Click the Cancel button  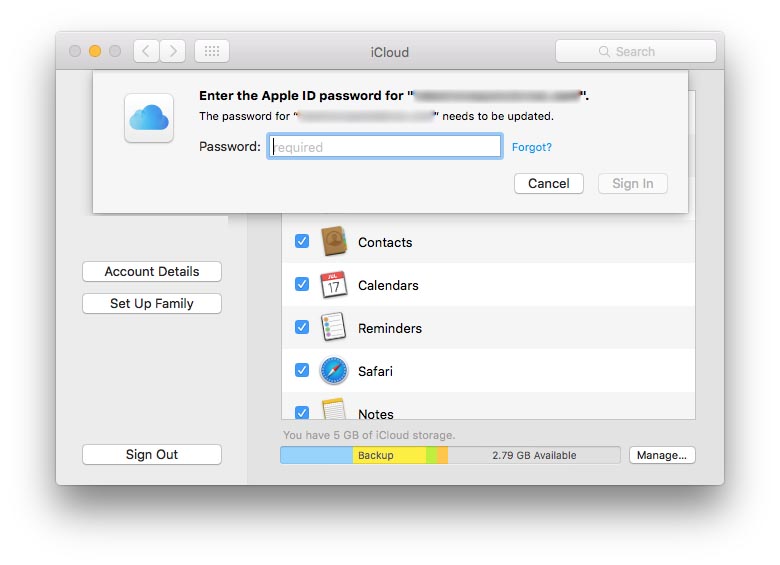click(549, 184)
